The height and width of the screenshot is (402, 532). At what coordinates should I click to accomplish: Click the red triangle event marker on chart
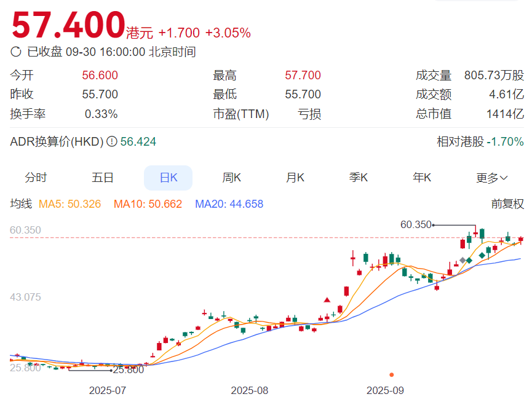coord(327,301)
